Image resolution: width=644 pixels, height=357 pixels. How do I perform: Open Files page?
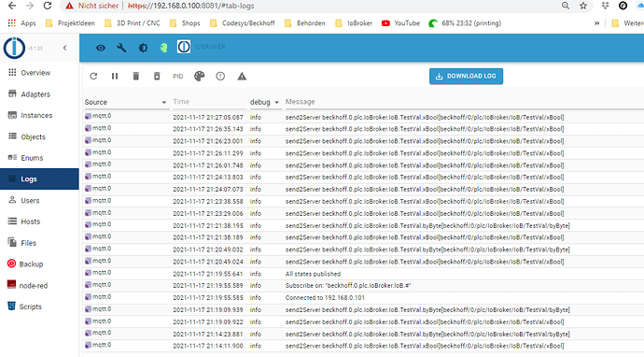39,243
